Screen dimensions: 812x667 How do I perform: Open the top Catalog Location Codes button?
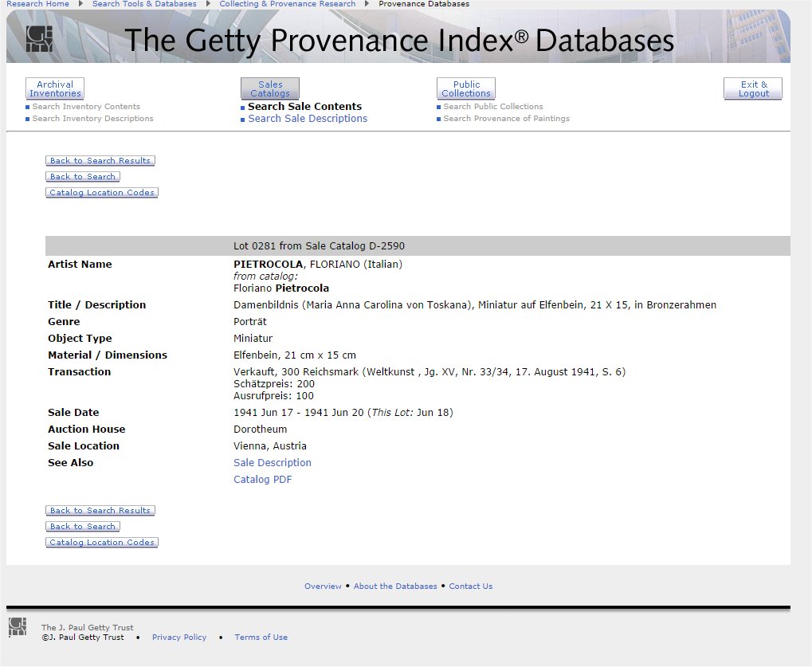click(x=102, y=193)
